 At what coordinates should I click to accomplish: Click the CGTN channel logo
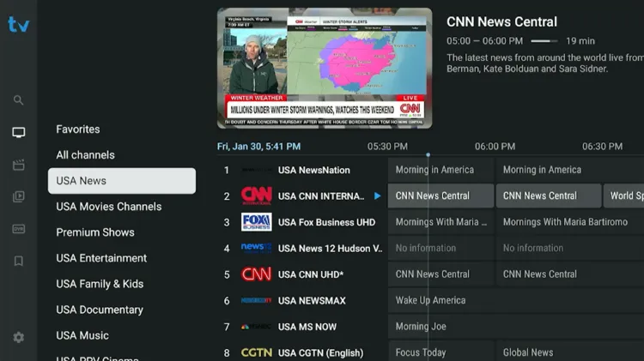click(256, 352)
